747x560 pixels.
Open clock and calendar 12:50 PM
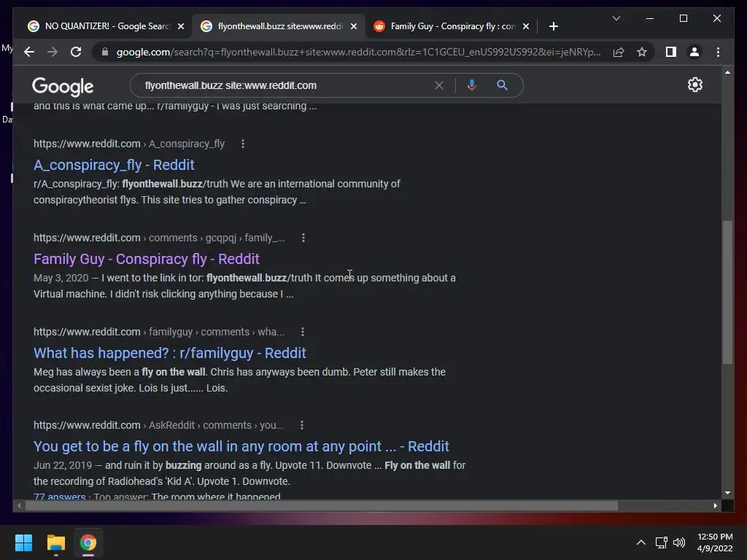[x=715, y=542]
